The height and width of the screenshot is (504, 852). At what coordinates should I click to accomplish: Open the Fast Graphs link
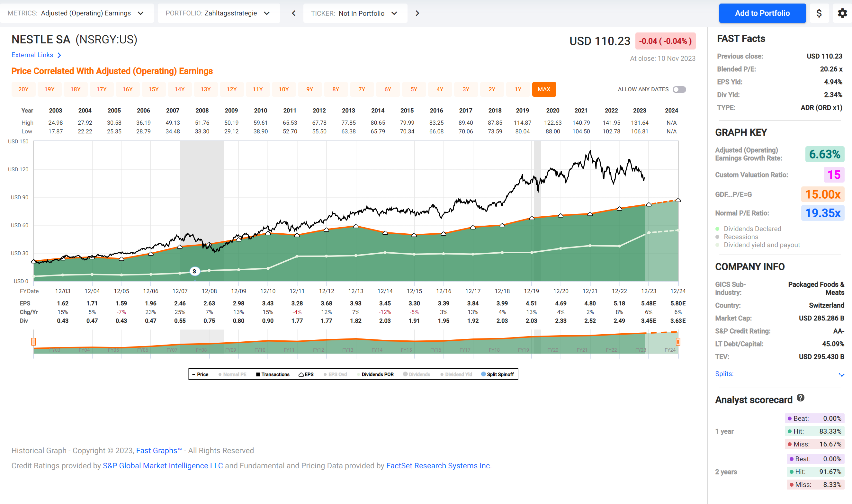point(158,451)
